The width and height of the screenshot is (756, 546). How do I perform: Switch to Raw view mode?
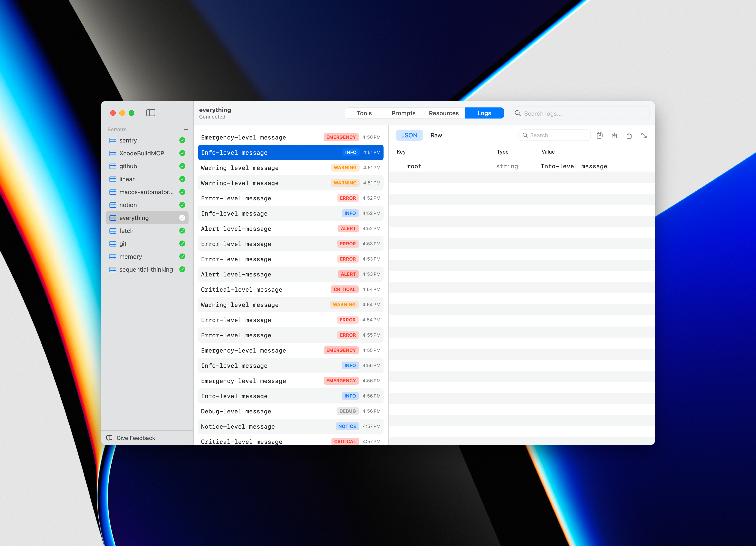[436, 135]
